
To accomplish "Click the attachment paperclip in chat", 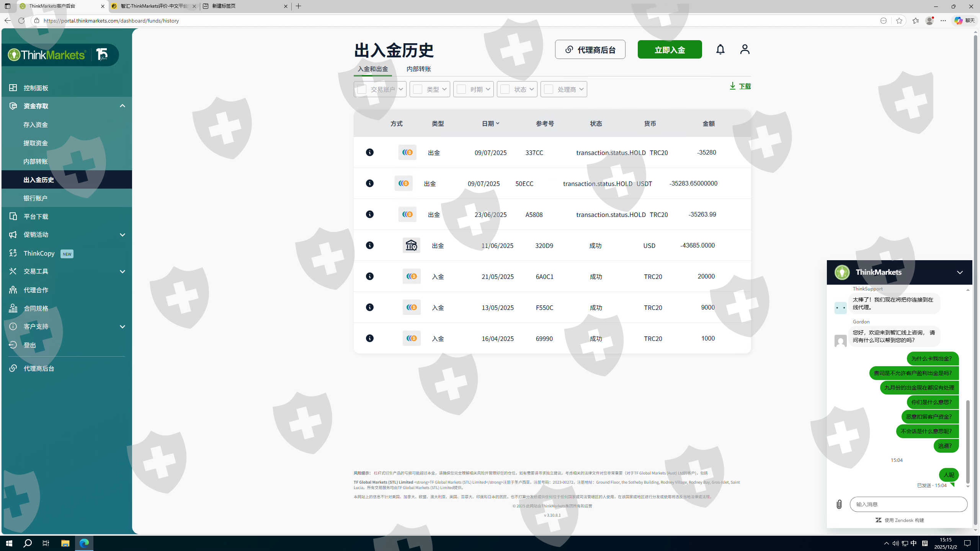I will tap(839, 504).
